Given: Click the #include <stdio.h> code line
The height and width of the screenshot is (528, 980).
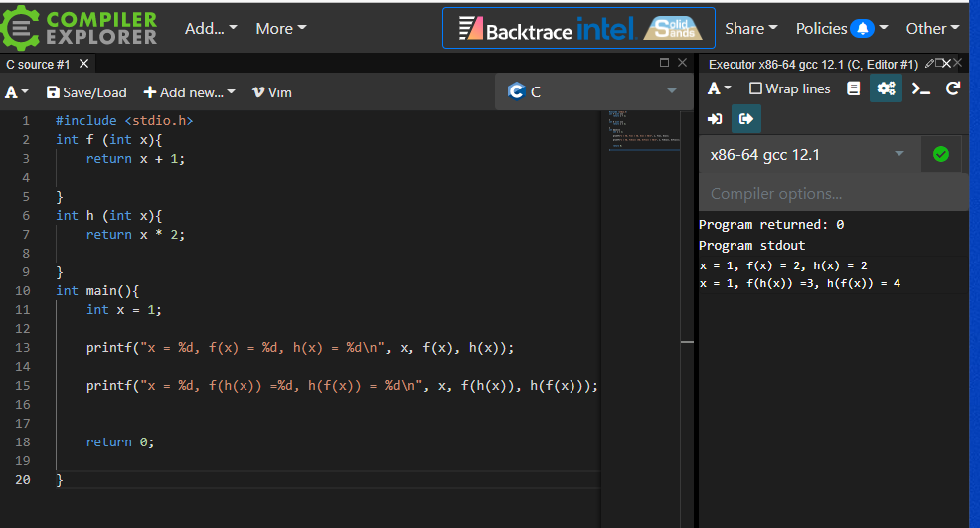Looking at the screenshot, I should [x=124, y=120].
